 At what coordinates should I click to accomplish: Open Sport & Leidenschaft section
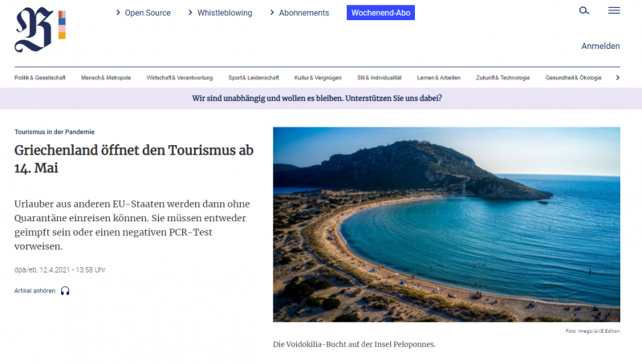pyautogui.click(x=254, y=78)
